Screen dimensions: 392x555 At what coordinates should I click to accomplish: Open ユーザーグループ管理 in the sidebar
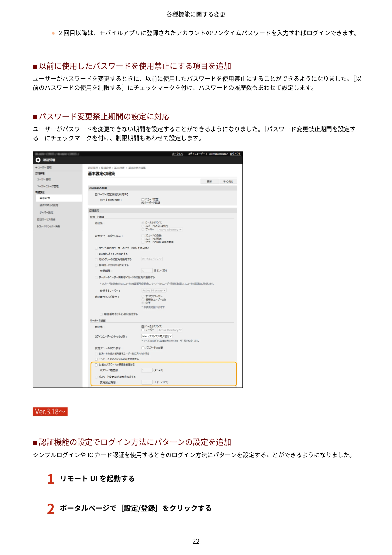pyautogui.click(x=48, y=186)
